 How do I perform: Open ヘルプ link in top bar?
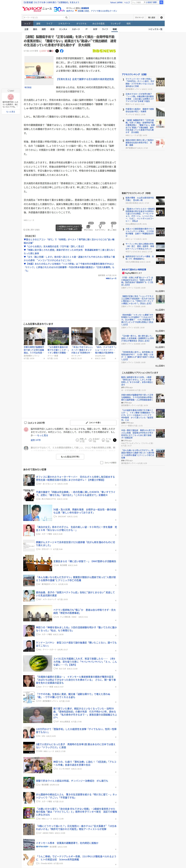click(127, 2)
